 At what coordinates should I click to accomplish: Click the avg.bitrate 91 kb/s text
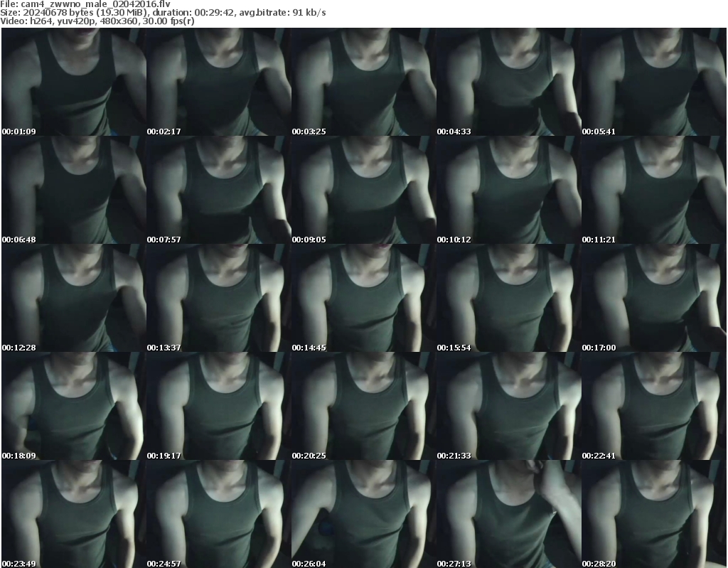tap(283, 13)
